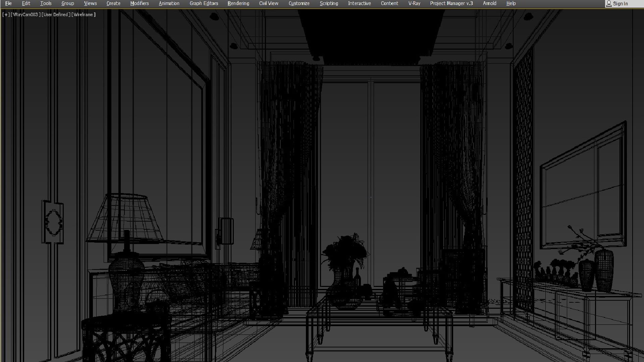Open the Rendering menu

238,3
